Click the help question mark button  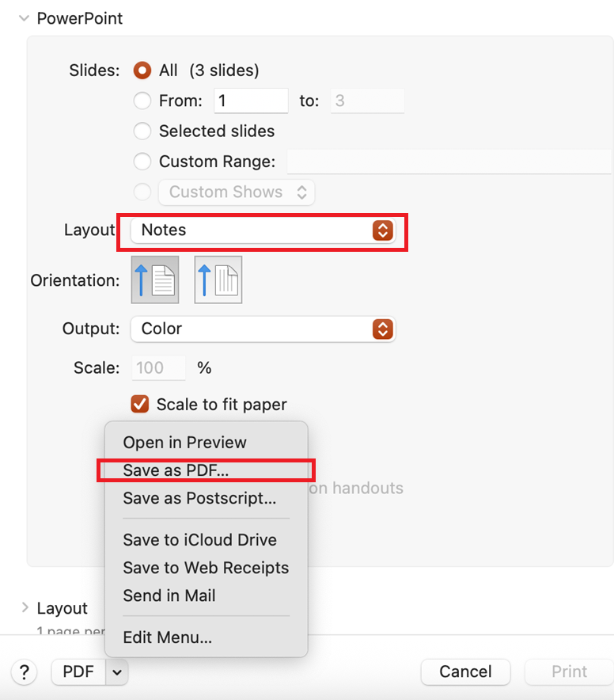25,671
